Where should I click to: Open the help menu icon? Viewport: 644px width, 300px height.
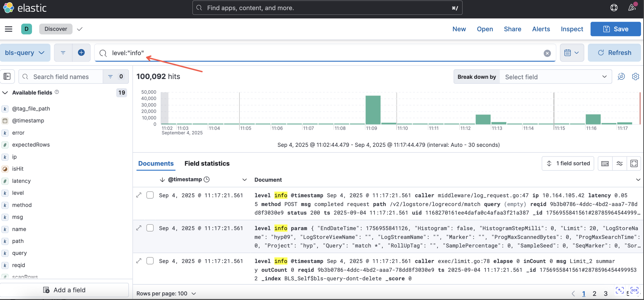[614, 8]
